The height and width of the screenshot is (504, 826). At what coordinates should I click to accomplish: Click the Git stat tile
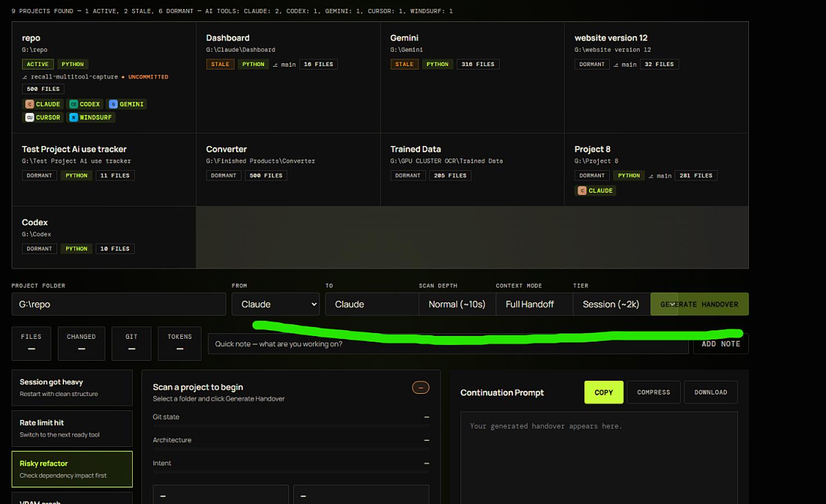pyautogui.click(x=132, y=343)
